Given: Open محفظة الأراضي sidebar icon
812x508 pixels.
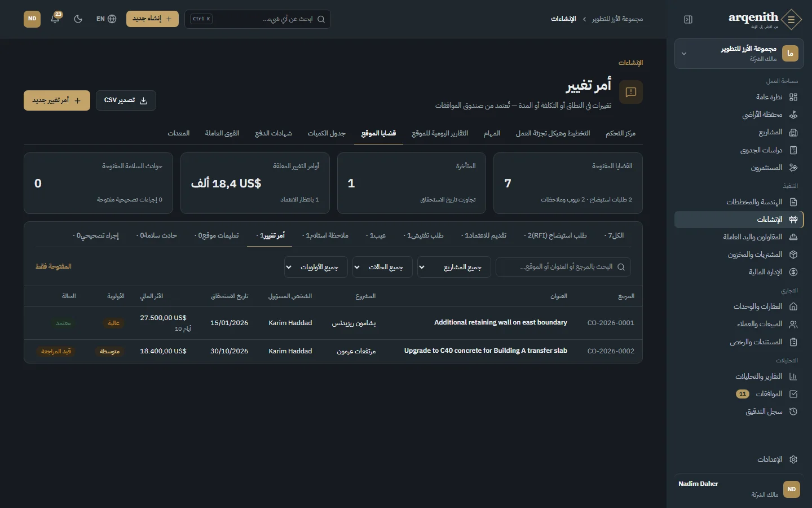Looking at the screenshot, I should [793, 115].
